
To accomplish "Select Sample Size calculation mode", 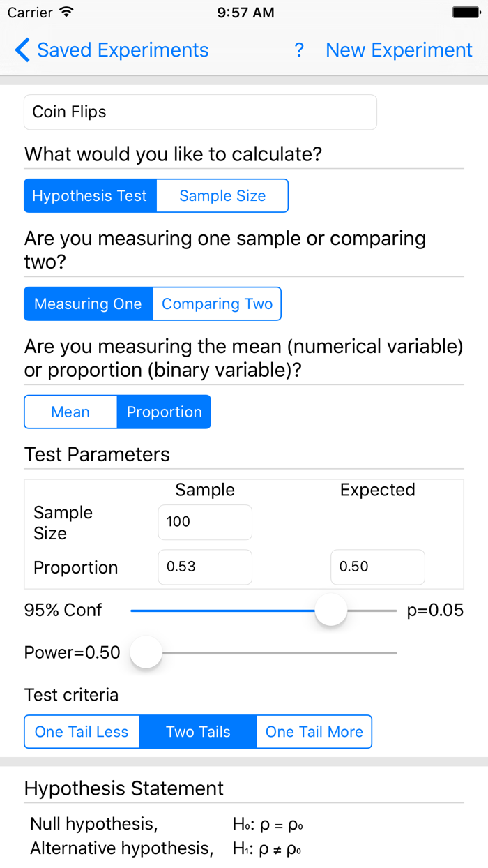I will coord(222,195).
